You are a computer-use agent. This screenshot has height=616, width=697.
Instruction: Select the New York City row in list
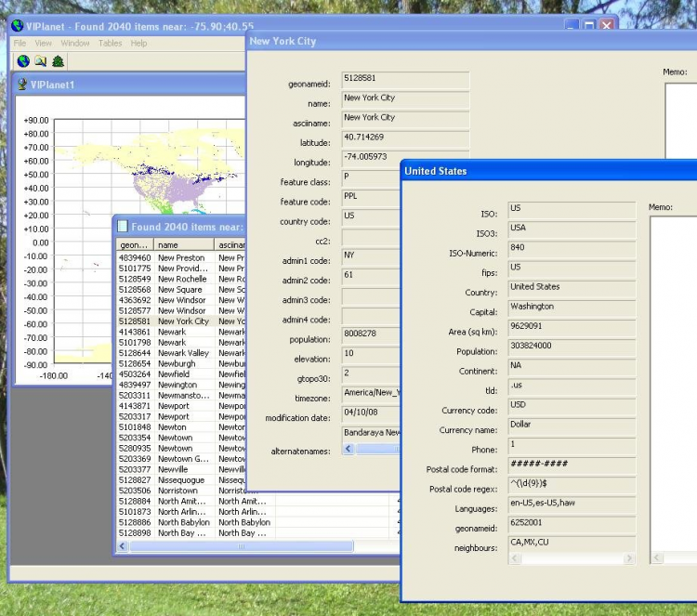coord(183,321)
